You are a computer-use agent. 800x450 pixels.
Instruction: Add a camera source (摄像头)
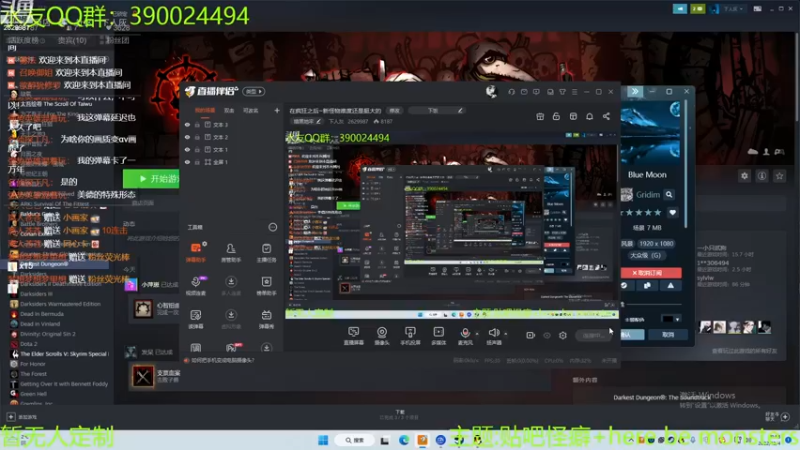point(382,336)
